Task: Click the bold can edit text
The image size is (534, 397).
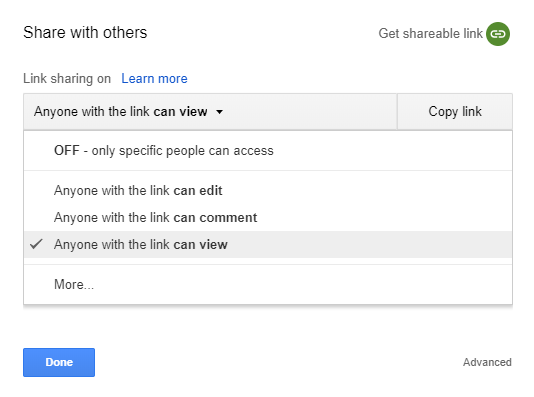Action: click(x=198, y=190)
